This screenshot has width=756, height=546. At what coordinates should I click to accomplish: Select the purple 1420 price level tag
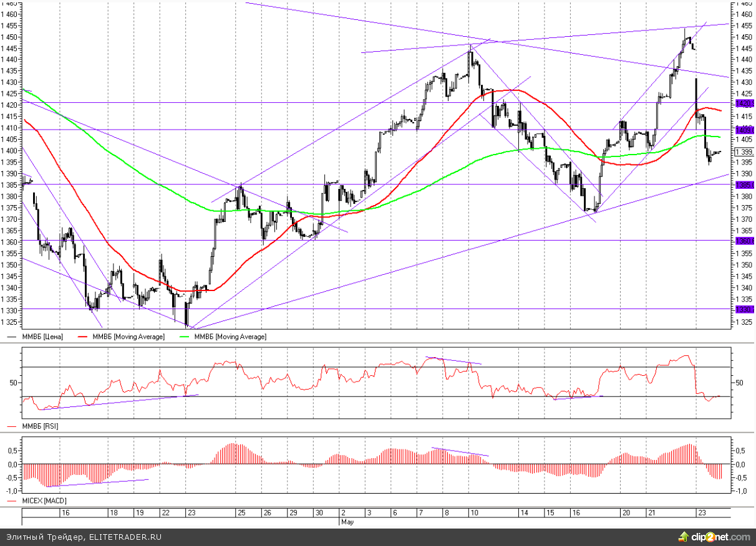click(744, 103)
